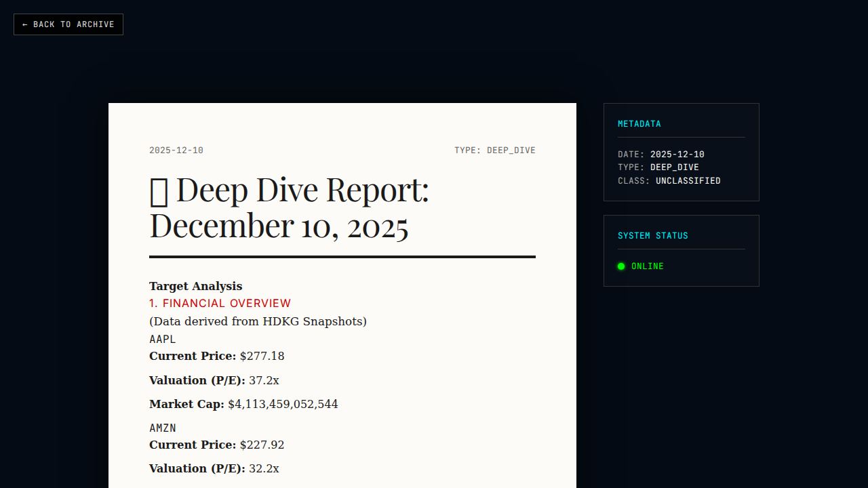The image size is (868, 488).
Task: Click the AMZN ticker label
Action: [163, 428]
